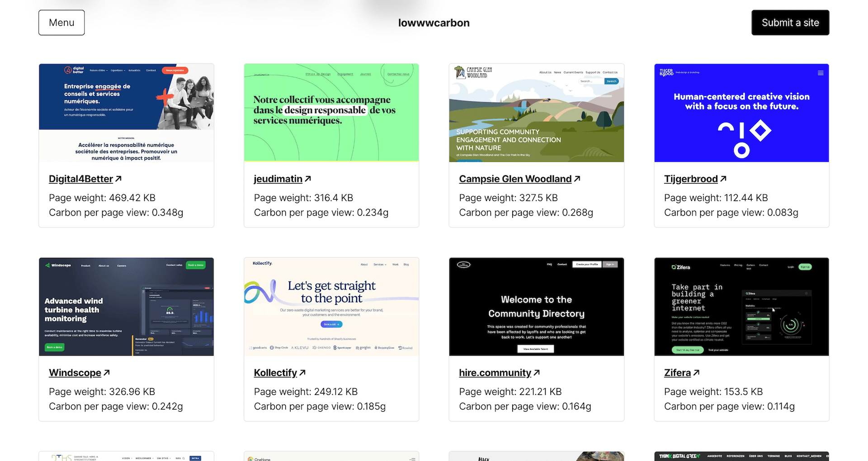868x461 pixels.
Task: Click external arrow icon beside Campsie Glen Woodland
Action: coord(577,179)
